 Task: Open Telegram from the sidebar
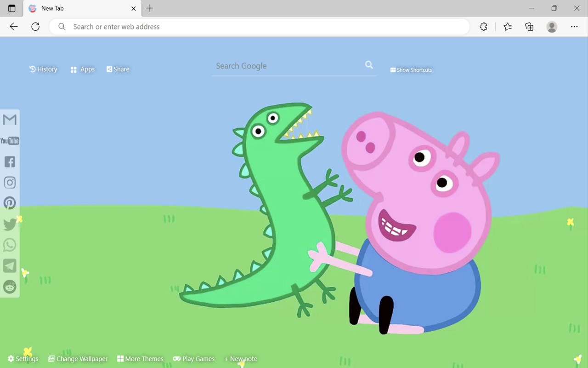pos(10,266)
